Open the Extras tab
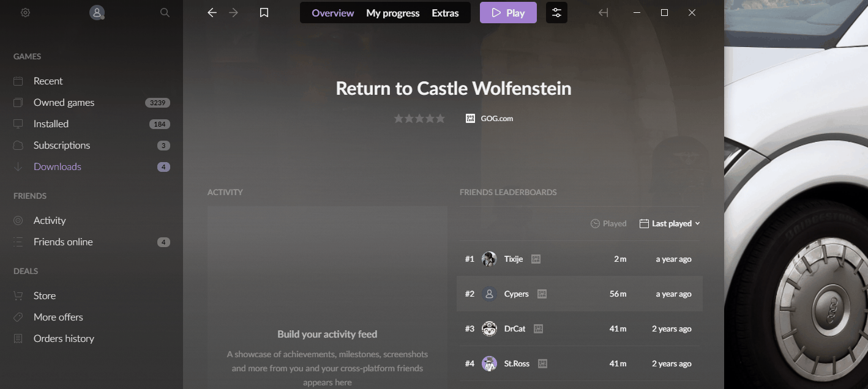This screenshot has width=868, height=389. [445, 13]
